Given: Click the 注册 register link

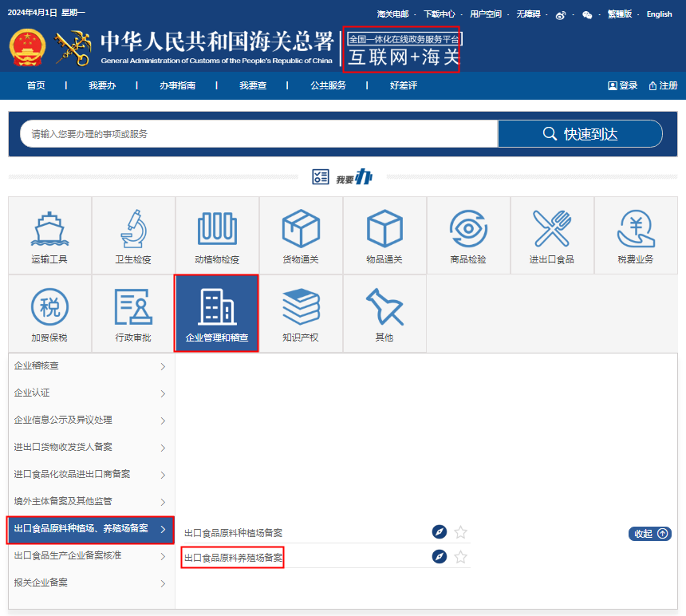Looking at the screenshot, I should [663, 85].
